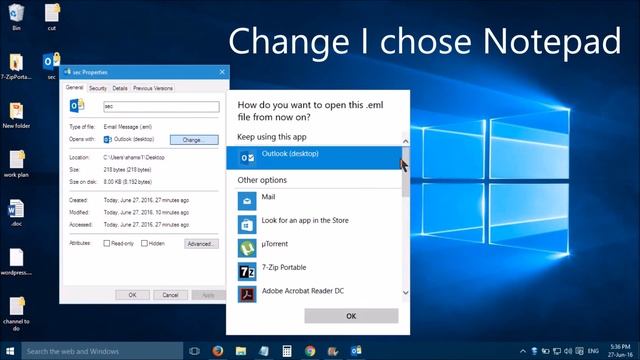The width and height of the screenshot is (640, 360).
Task: Select the '.doc' Word file icon
Action: pos(16,213)
